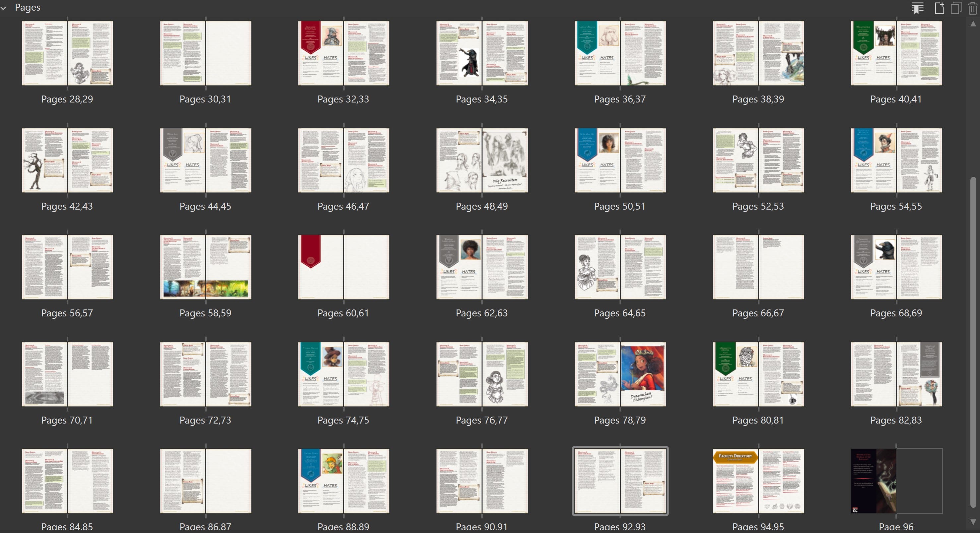The image size is (980, 533).
Task: Select the Pages 74,75 spread thumbnail
Action: tap(344, 374)
